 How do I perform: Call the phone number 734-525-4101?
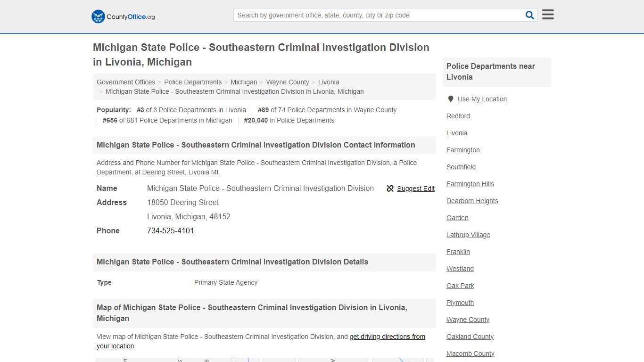tap(171, 230)
